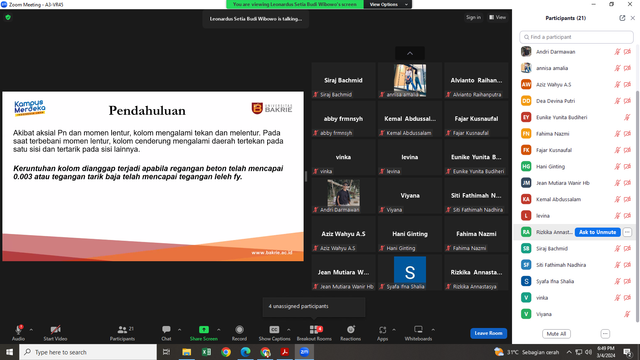
Task: Pop out the Participants panel
Action: (622, 18)
